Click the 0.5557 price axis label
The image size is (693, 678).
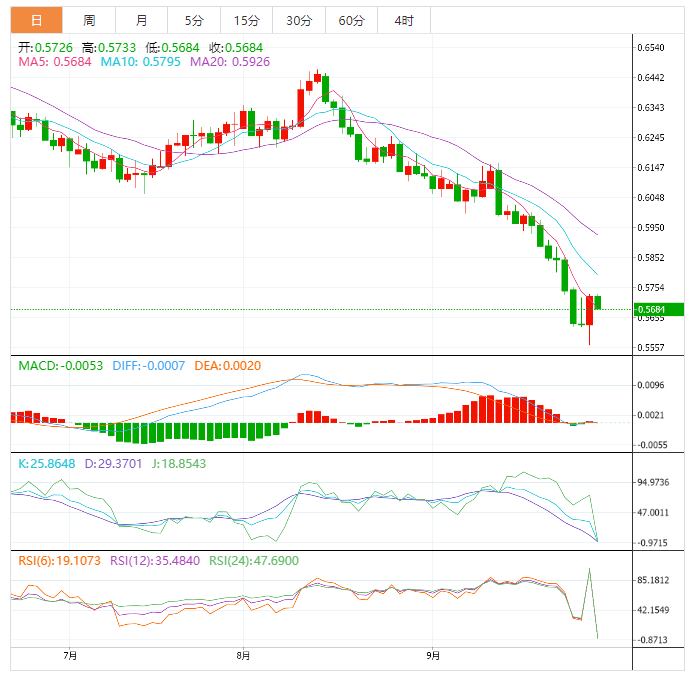[651, 348]
